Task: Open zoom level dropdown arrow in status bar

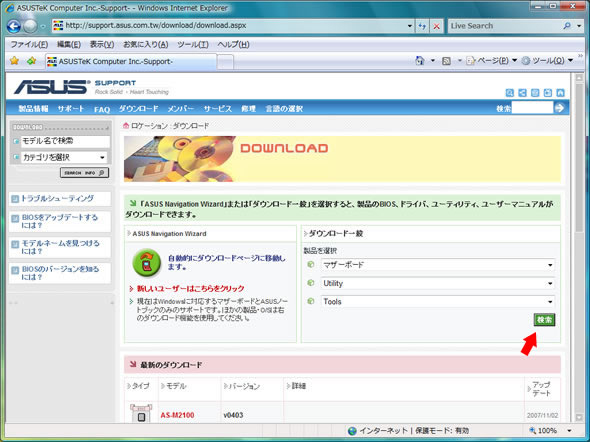Action: point(570,431)
